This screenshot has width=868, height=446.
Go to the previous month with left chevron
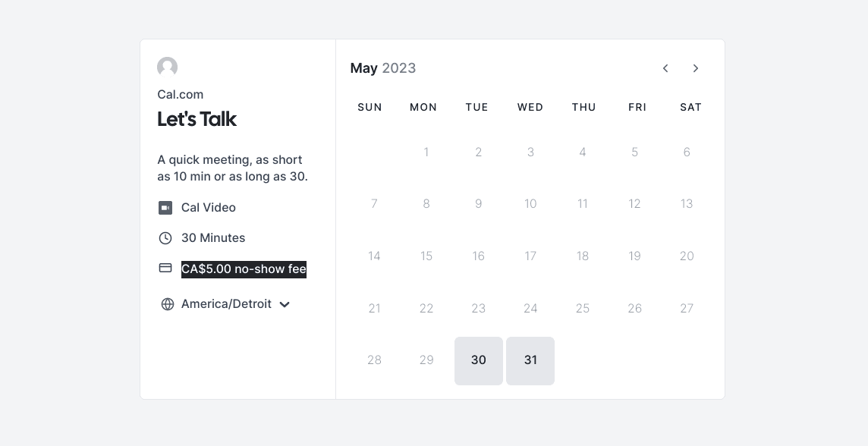[x=665, y=68]
